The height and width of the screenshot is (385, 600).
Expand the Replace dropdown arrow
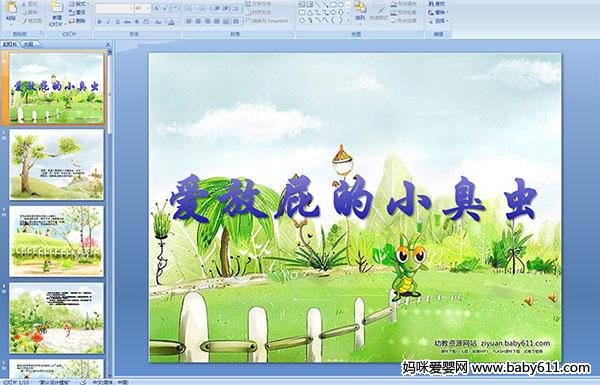coord(448,12)
